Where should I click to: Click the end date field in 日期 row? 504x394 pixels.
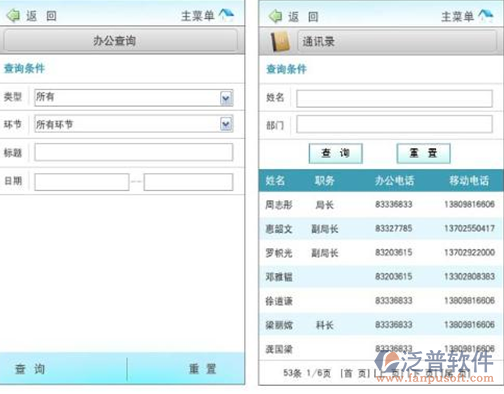(x=188, y=182)
